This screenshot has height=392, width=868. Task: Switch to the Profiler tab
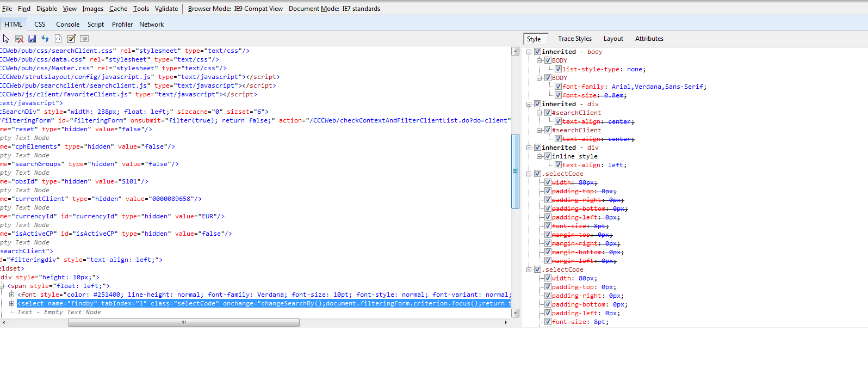click(122, 24)
